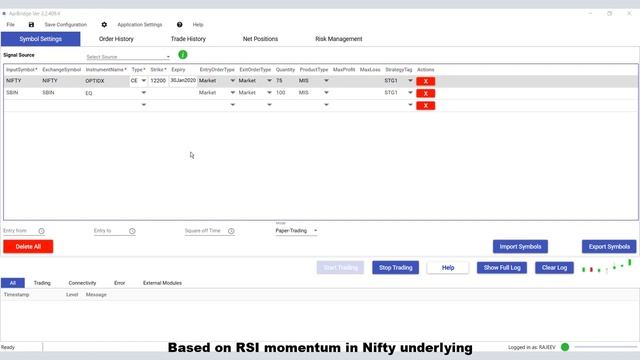640x360 pixels.
Task: Open the Entry to clock picker
Action: (132, 231)
